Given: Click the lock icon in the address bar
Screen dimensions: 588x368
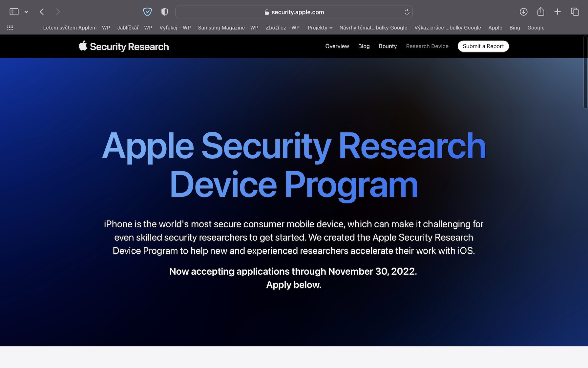Looking at the screenshot, I should click(267, 12).
